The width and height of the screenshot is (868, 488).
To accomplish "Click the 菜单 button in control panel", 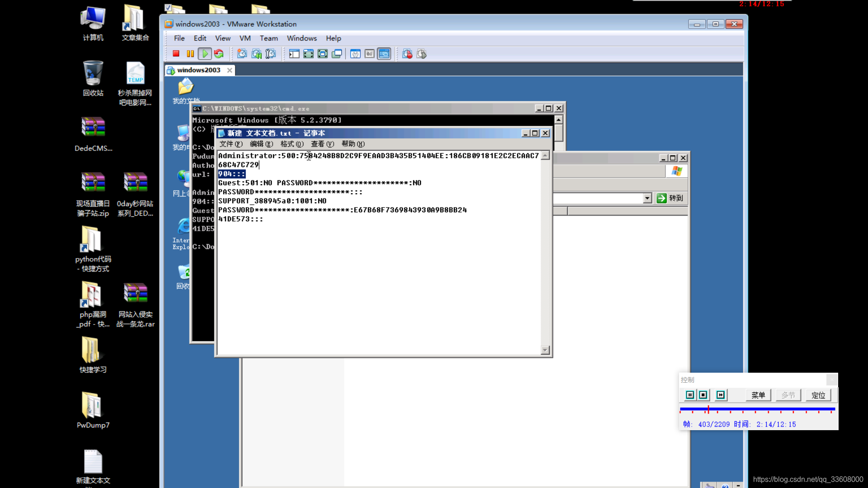I will point(758,395).
